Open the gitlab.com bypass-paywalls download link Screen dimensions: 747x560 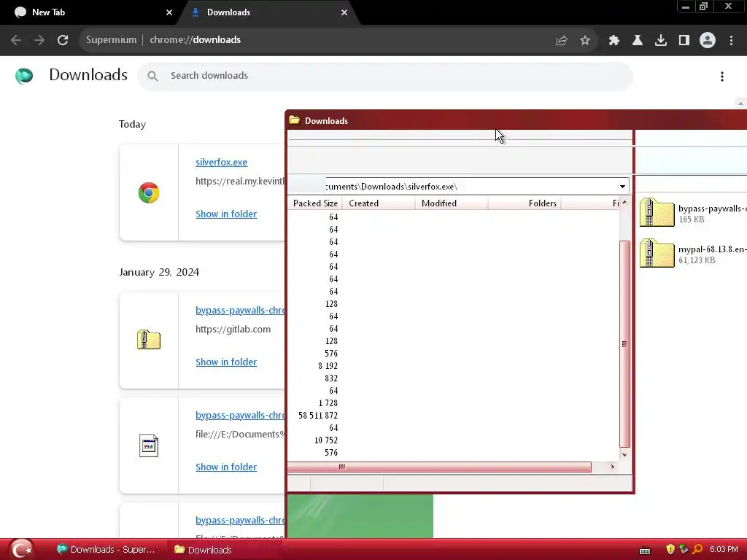pos(240,310)
